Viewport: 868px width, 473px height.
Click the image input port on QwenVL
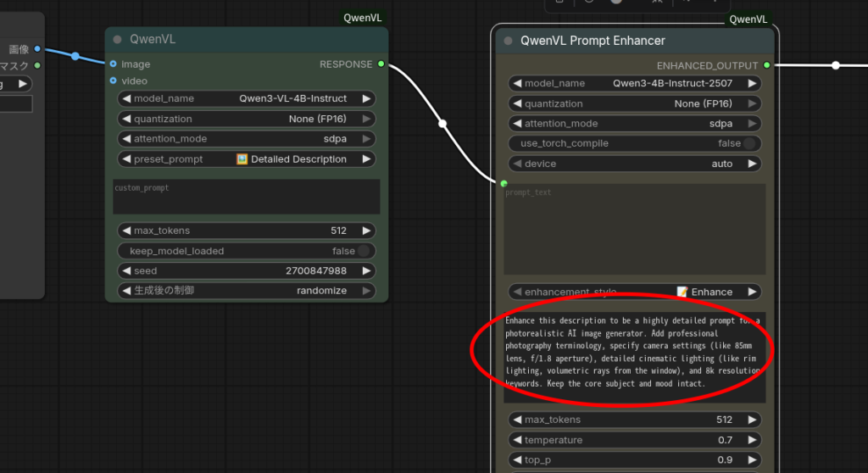(113, 64)
